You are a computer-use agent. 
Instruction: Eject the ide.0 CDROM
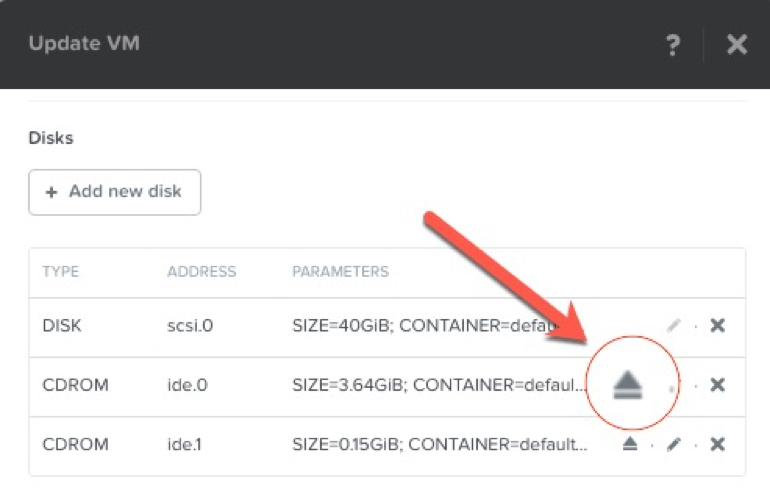pyautogui.click(x=628, y=385)
